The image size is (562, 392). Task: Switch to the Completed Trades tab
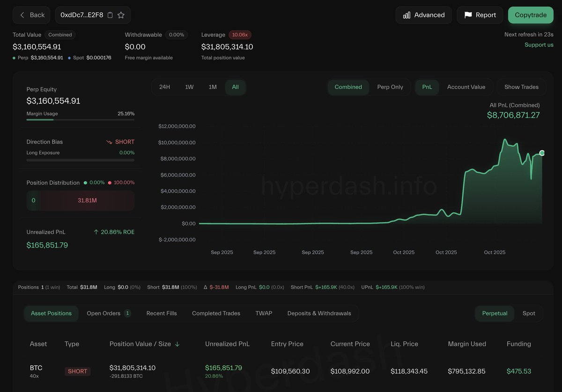(x=216, y=313)
